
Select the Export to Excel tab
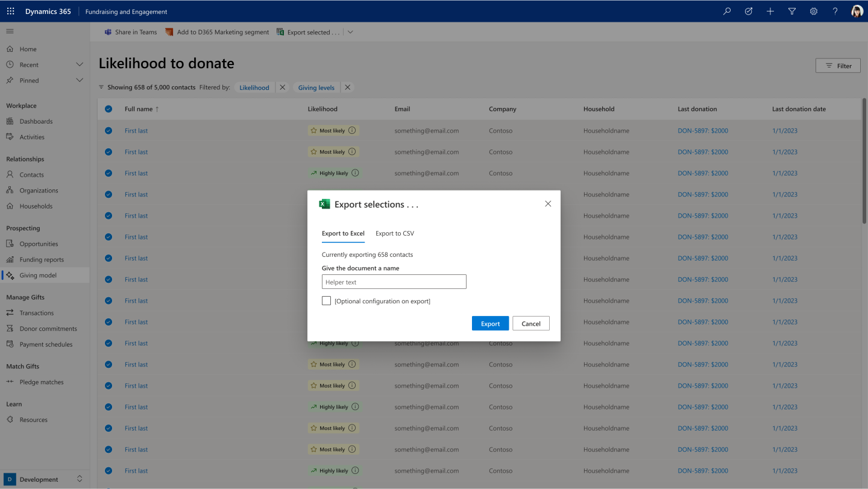(342, 233)
